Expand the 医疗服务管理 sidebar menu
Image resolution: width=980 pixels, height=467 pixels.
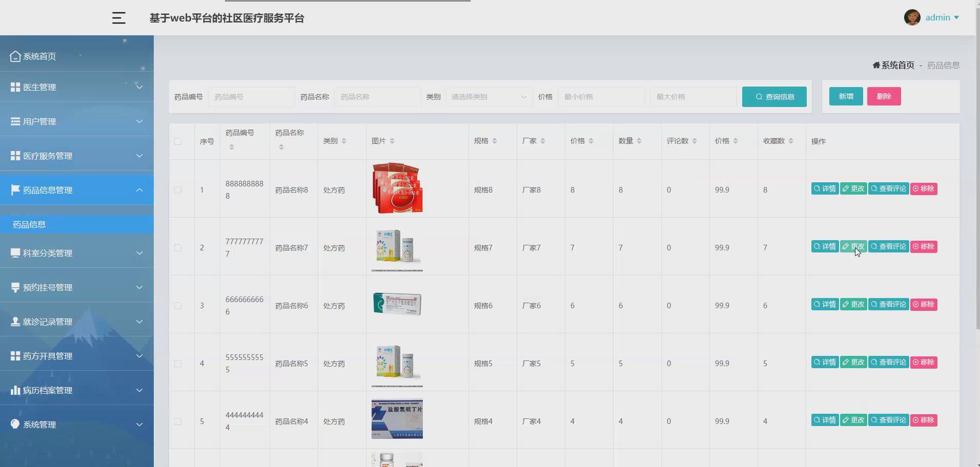(77, 156)
